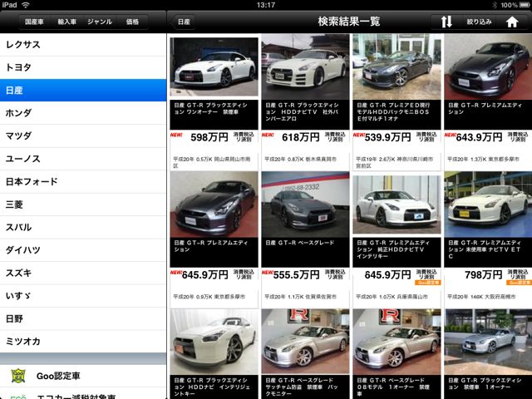The height and width of the screenshot is (399, 532).
Task: Open the sort order arrows icon
Action: click(x=446, y=22)
